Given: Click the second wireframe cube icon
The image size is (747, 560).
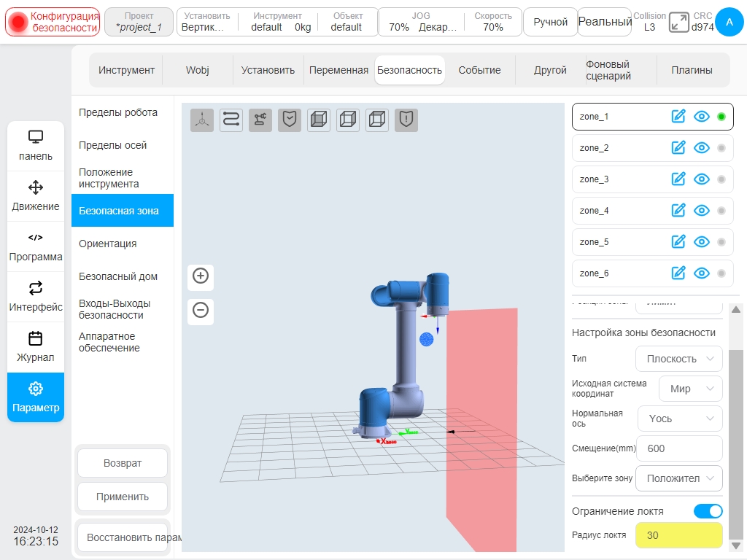Looking at the screenshot, I should pyautogui.click(x=348, y=120).
